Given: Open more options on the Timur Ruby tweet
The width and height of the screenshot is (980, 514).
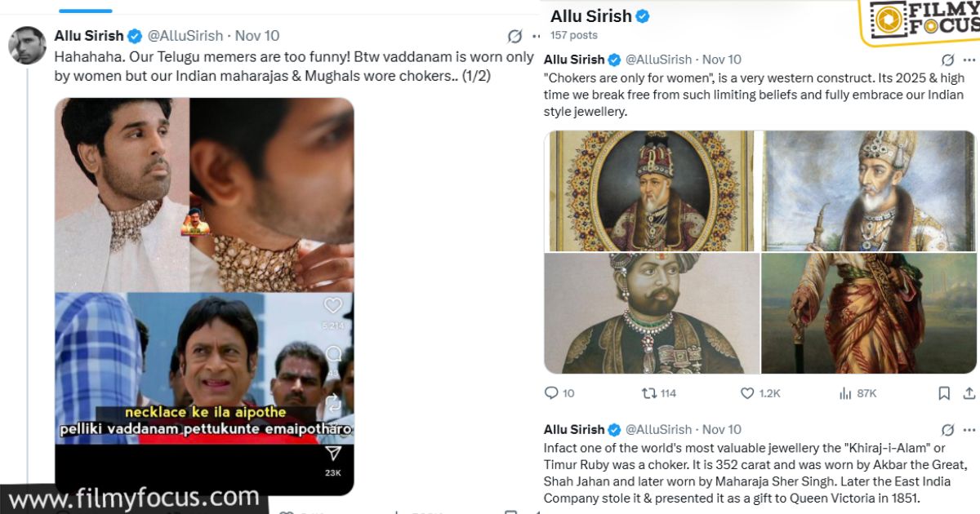Looking at the screenshot, I should [970, 429].
